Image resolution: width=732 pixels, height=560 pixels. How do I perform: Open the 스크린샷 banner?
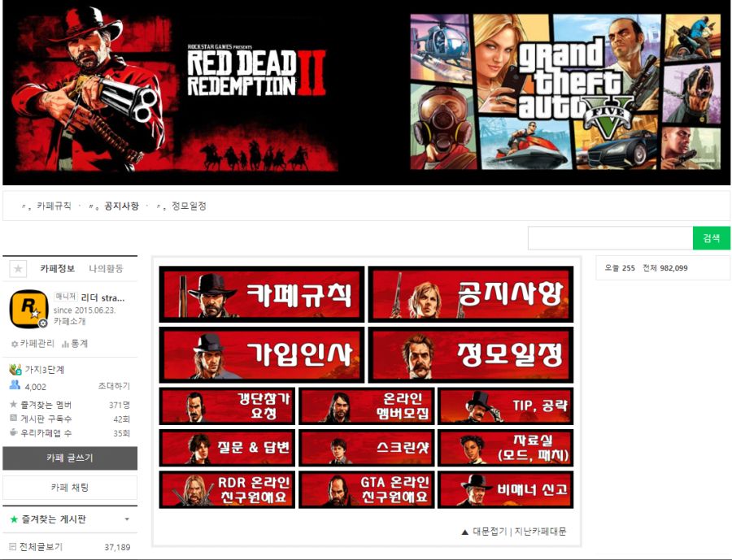367,448
